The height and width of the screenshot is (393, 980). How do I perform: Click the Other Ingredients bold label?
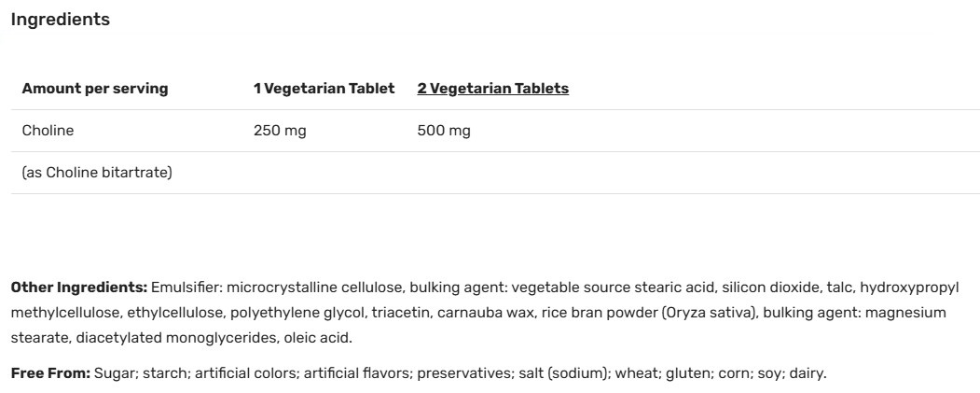(78, 287)
